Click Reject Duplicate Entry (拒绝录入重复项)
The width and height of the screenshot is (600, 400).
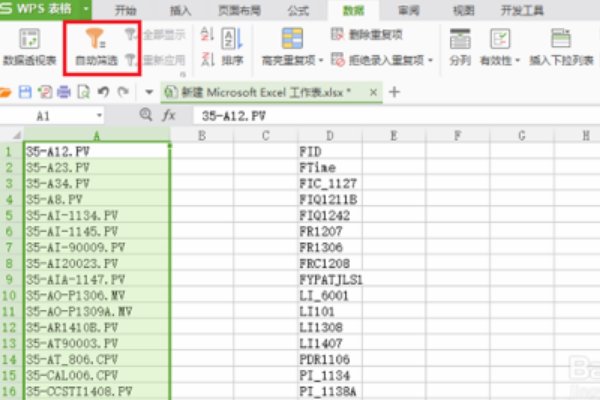pos(378,60)
